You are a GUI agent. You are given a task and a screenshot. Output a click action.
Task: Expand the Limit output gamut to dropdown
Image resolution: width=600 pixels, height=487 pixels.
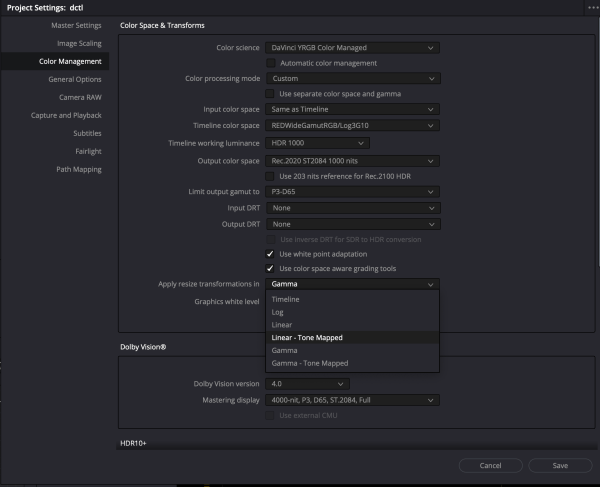tap(352, 192)
